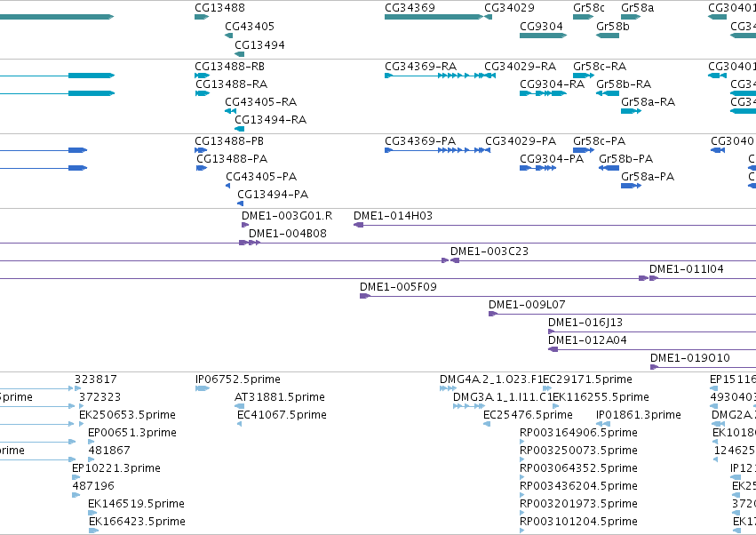Select the CG13494-PA protein label

tap(273, 195)
